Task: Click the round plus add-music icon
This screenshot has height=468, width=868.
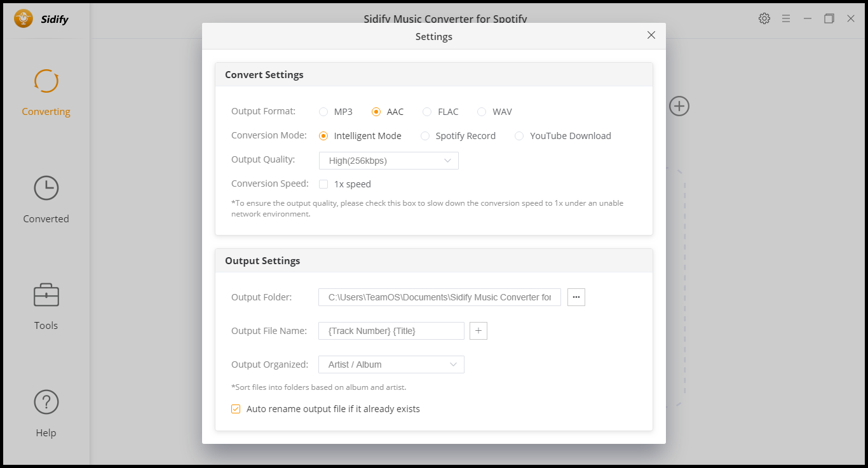Action: pyautogui.click(x=679, y=106)
